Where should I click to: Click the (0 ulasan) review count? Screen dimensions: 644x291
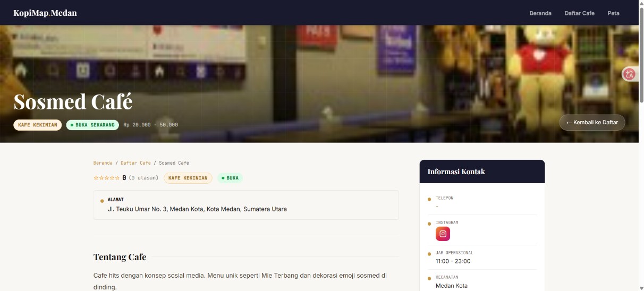coord(143,178)
